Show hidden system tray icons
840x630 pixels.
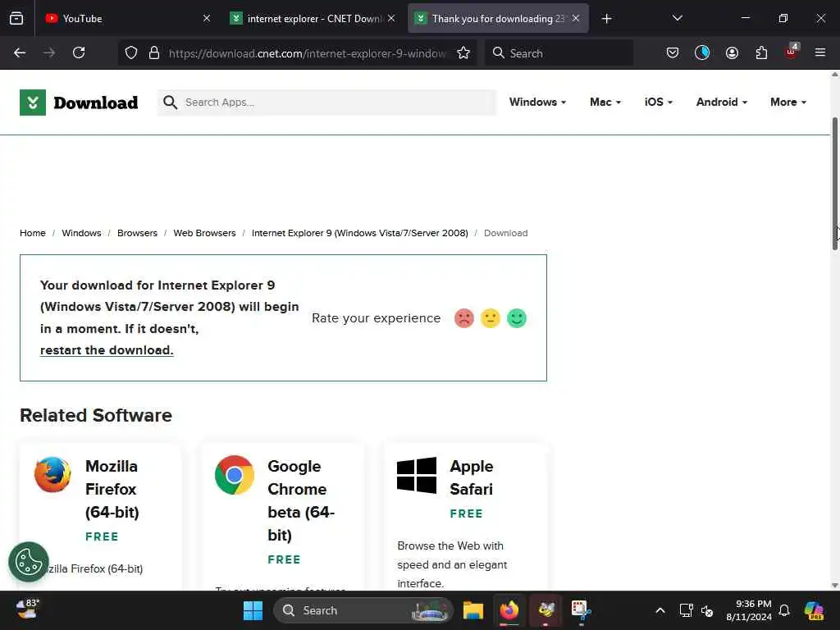coord(660,610)
